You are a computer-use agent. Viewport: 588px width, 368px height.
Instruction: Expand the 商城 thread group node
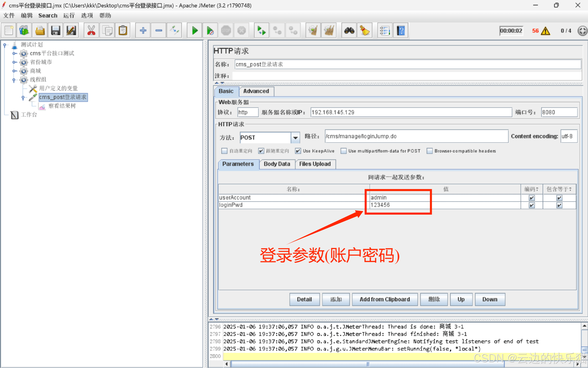(14, 71)
